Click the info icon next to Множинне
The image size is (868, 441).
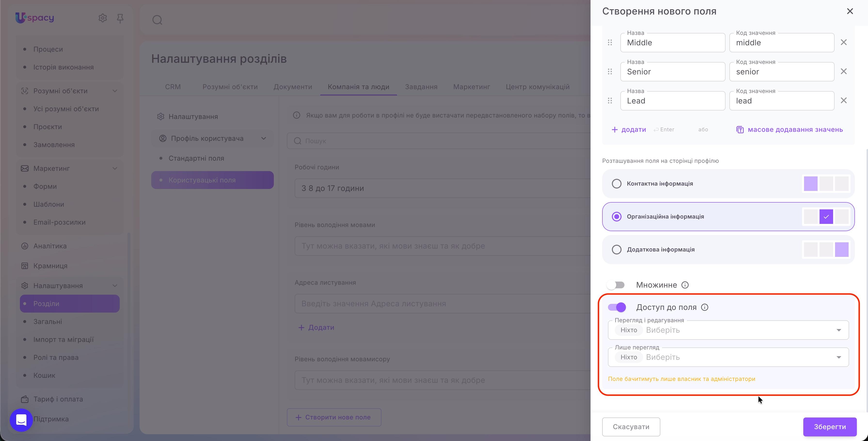coord(685,285)
